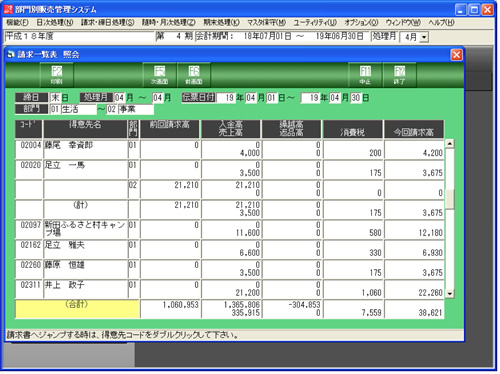This screenshot has height=374, width=500.
Task: Click the 伝票日付 end day field 30
Action: pyautogui.click(x=355, y=98)
